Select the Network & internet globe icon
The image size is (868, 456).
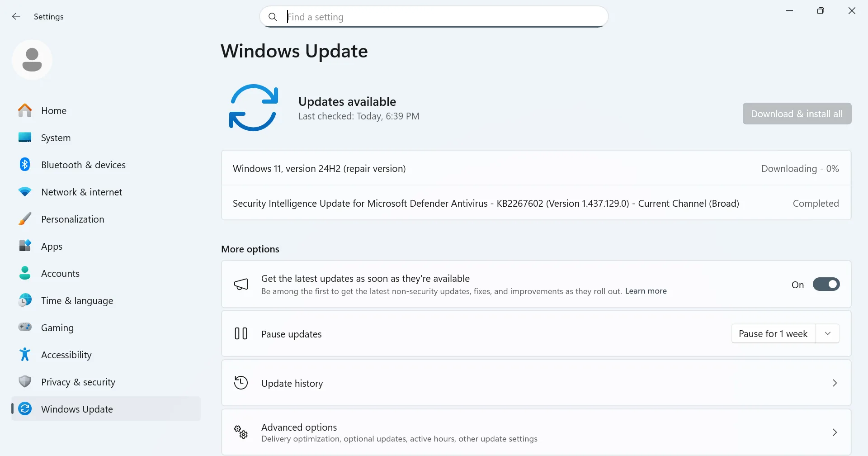pos(25,192)
